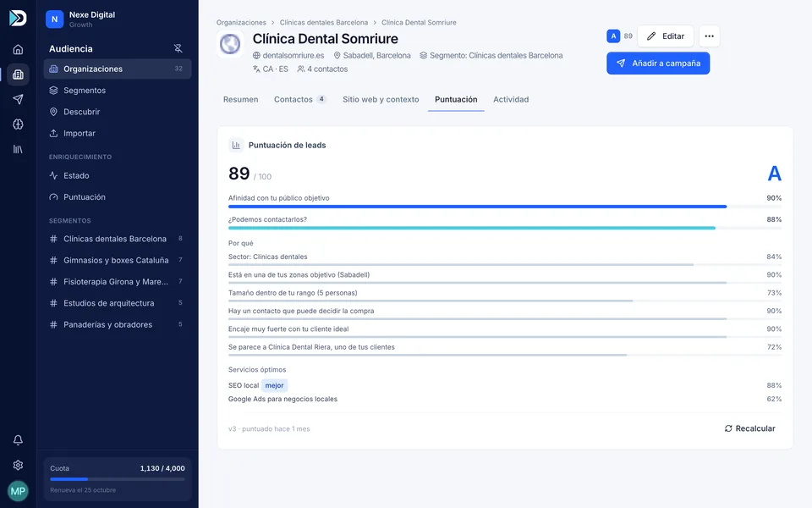Image resolution: width=812 pixels, height=508 pixels.
Task: Click the MP user avatar
Action: click(18, 491)
